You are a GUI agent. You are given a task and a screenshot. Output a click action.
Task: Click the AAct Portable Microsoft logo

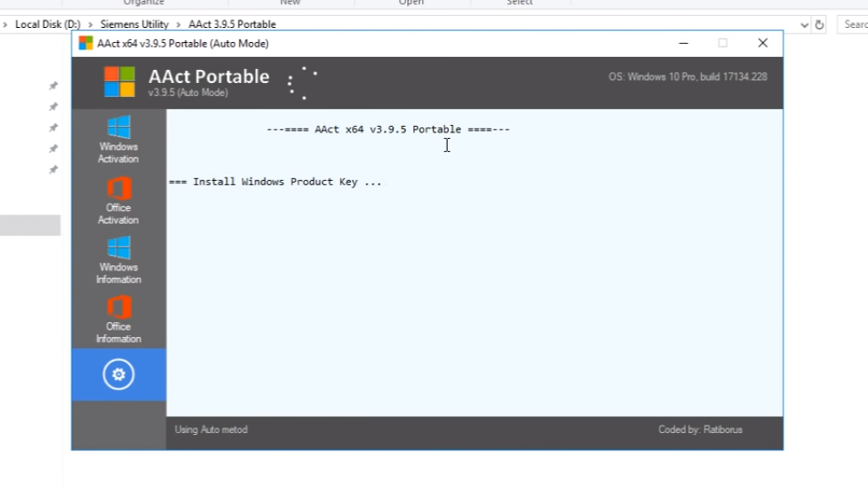[120, 82]
